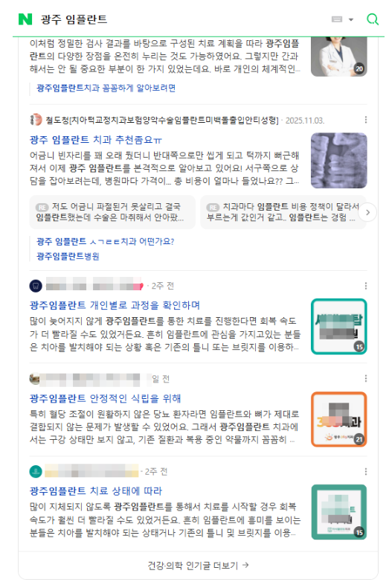Open post 광주임플란트 안정적인 식립을 위해
Image resolution: width=389 pixels, height=588 pixels.
click(x=106, y=398)
